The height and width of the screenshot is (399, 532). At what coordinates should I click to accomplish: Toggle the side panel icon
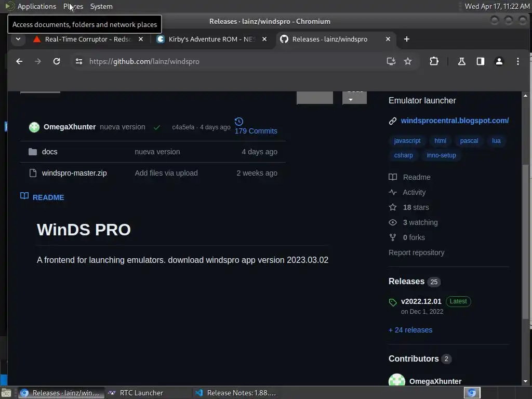(x=481, y=61)
